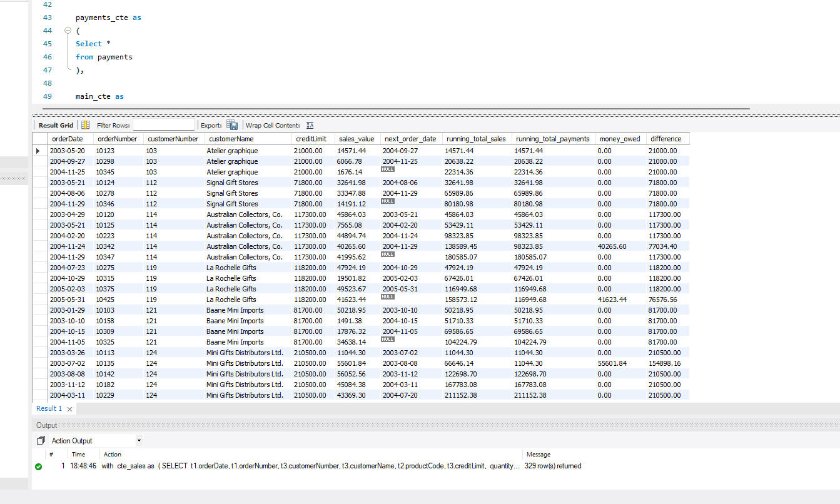840x504 pixels.
Task: Click the customerName column header
Action: [248, 139]
